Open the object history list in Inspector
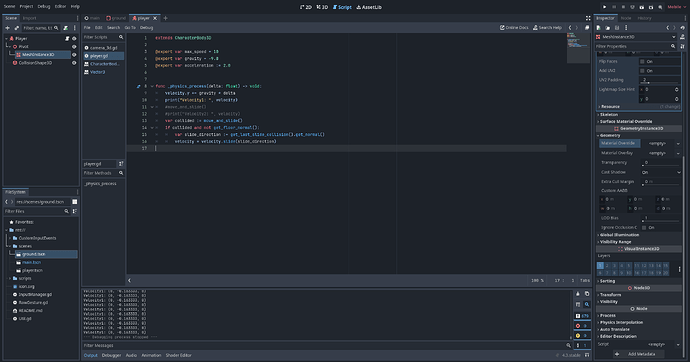Screen dimensions: 690x362 [x=683, y=28]
